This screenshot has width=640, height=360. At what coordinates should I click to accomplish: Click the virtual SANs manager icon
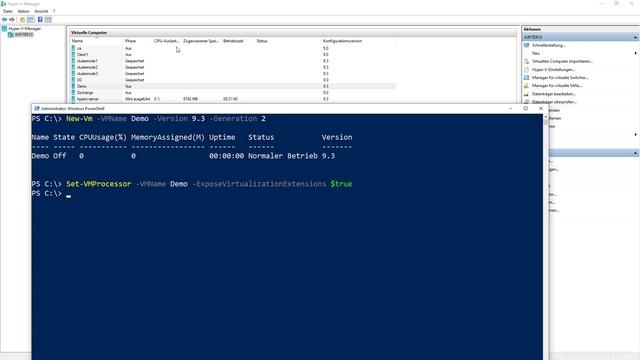(527, 86)
